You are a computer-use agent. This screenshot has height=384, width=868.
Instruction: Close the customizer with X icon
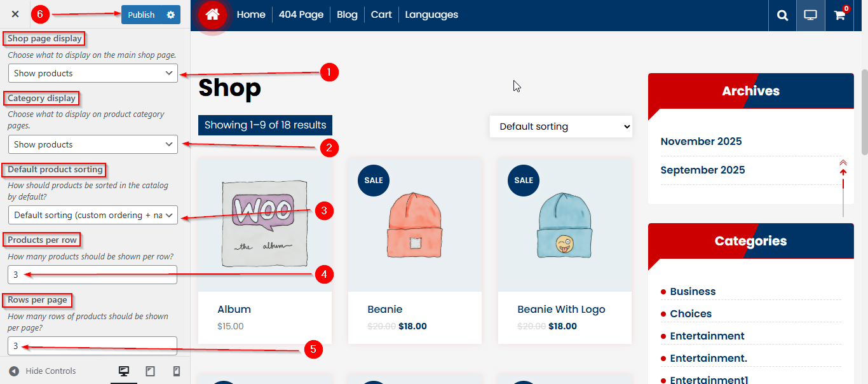coord(15,15)
